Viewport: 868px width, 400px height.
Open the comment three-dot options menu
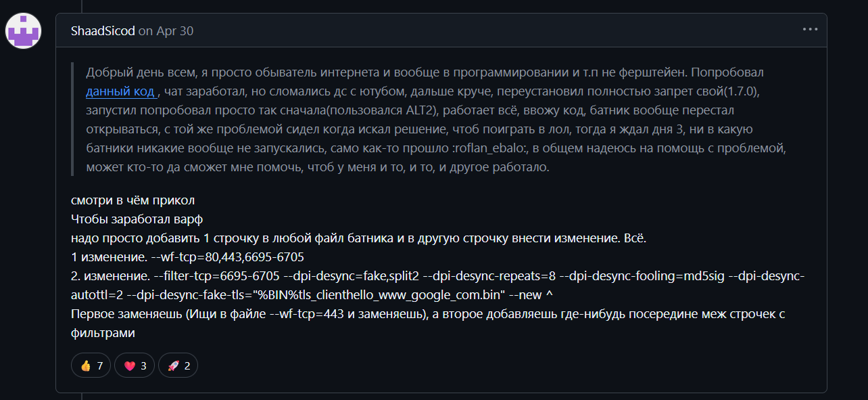point(810,30)
